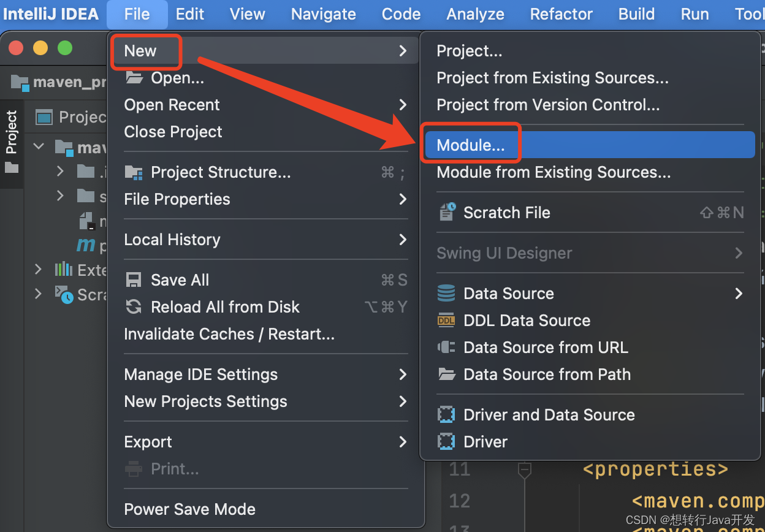Open the Refactor menu
This screenshot has width=765, height=532.
click(561, 14)
